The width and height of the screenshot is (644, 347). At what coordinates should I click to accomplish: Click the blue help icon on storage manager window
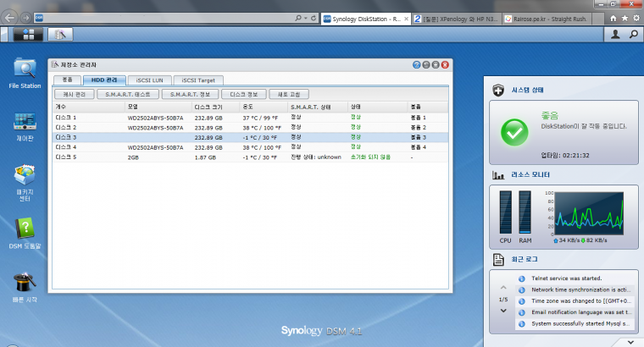tap(416, 65)
